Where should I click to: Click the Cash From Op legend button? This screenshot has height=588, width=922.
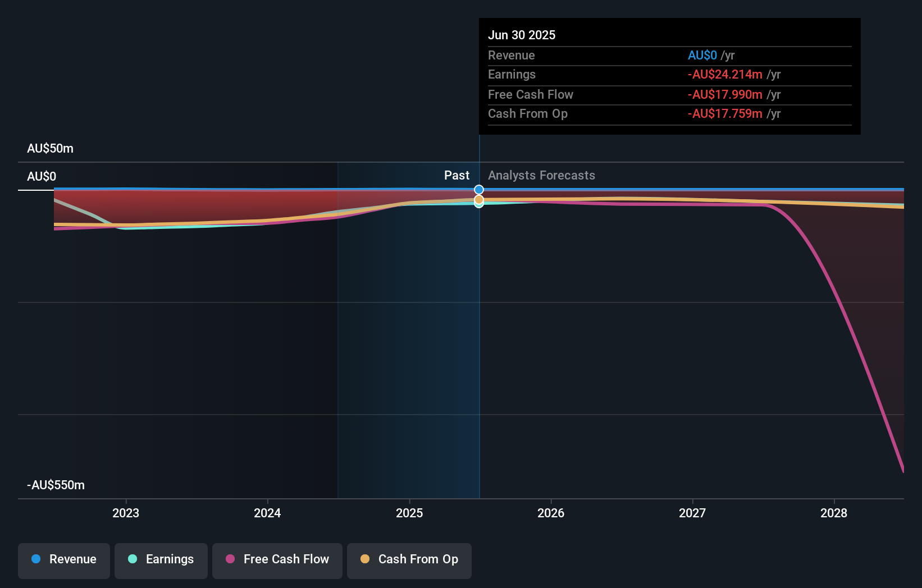click(x=409, y=559)
